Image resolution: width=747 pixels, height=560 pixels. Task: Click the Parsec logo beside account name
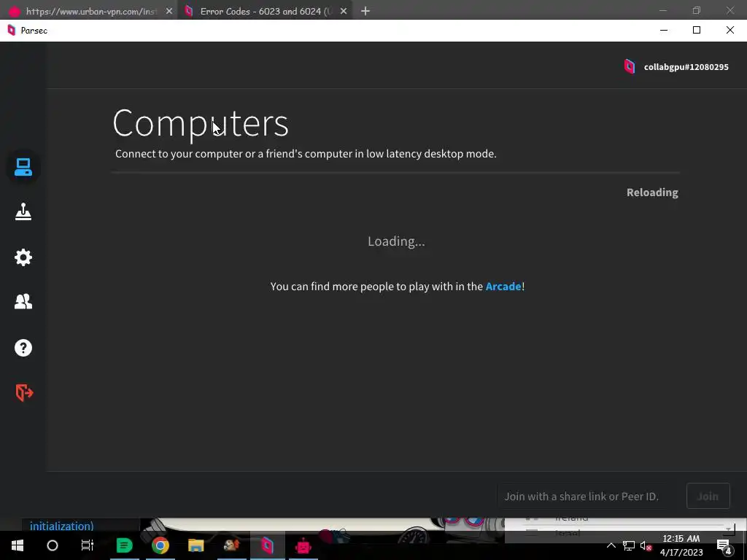tap(630, 66)
